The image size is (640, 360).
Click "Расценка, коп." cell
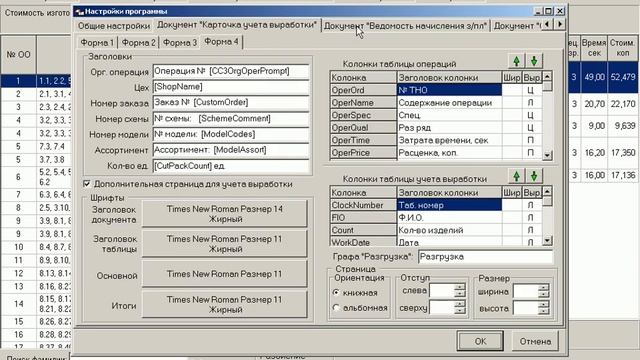[x=449, y=153]
